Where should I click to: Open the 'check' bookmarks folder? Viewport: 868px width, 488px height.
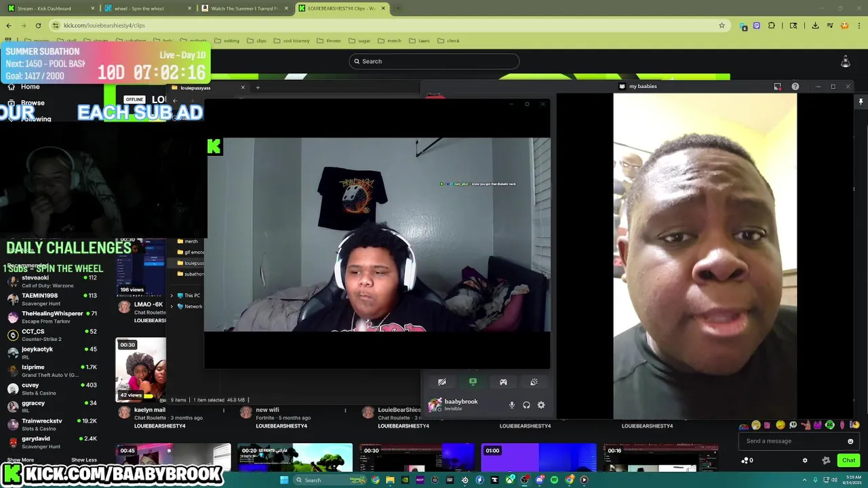click(x=448, y=41)
